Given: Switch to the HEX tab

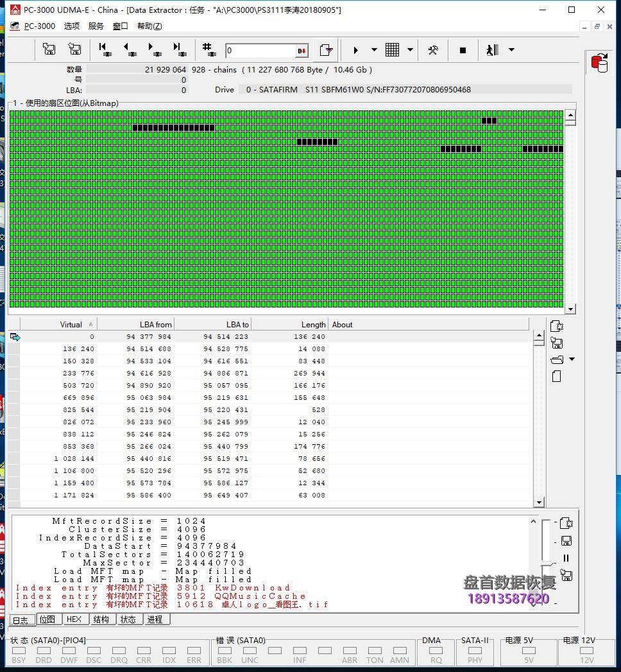Looking at the screenshot, I should click(74, 619).
